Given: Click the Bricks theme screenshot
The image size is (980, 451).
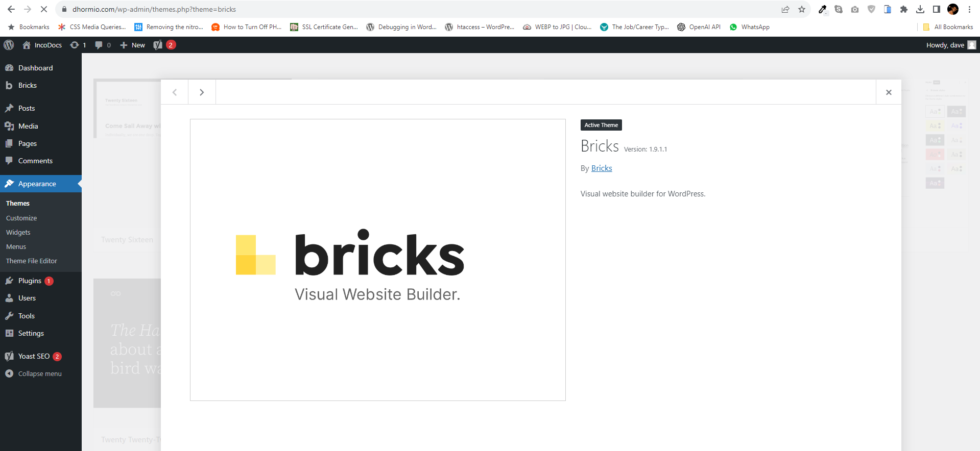Looking at the screenshot, I should (378, 260).
